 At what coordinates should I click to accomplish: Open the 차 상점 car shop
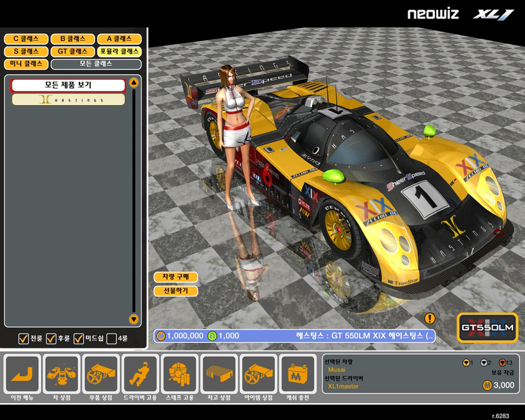point(62,374)
